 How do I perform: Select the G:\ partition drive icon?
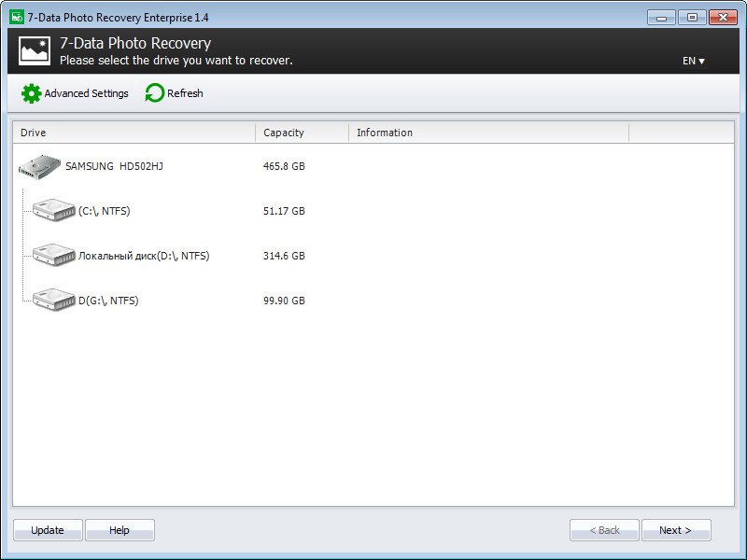point(54,300)
